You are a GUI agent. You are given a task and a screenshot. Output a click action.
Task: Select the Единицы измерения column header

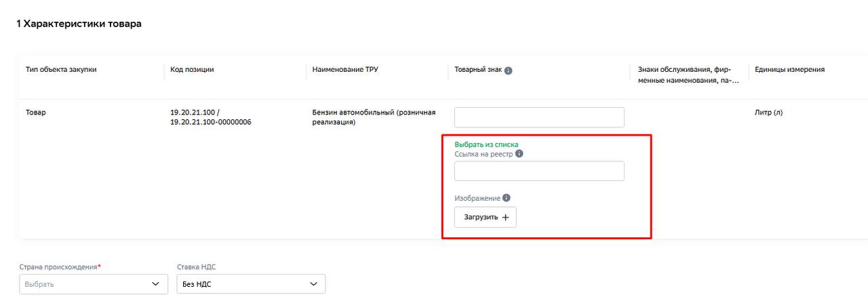click(790, 69)
